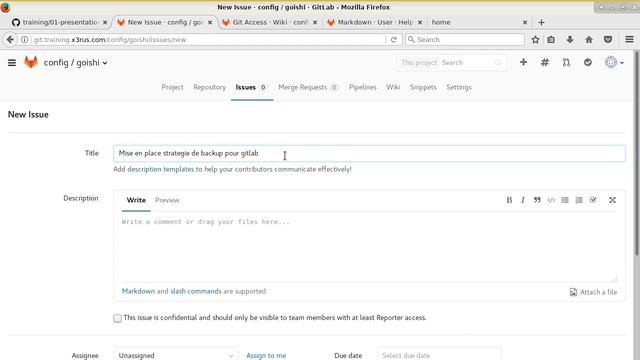The image size is (640, 360).
Task: Open a new browser tab
Action: 541,22
